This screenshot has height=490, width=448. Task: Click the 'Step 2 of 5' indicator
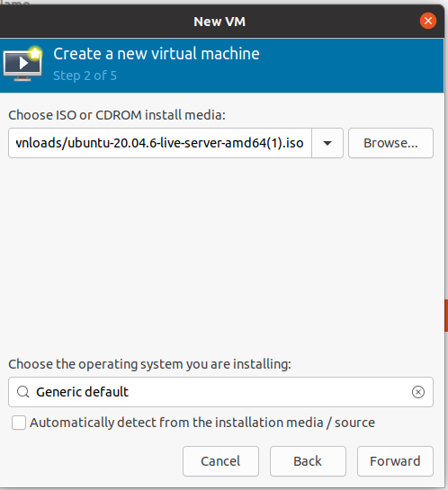85,76
